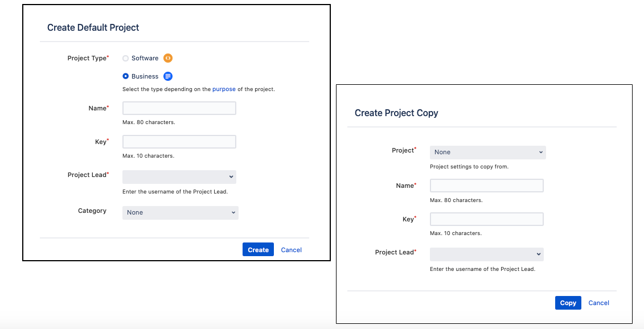Focus the Key field in Create Project Copy
Screen dimensions: 644x329
pos(487,219)
